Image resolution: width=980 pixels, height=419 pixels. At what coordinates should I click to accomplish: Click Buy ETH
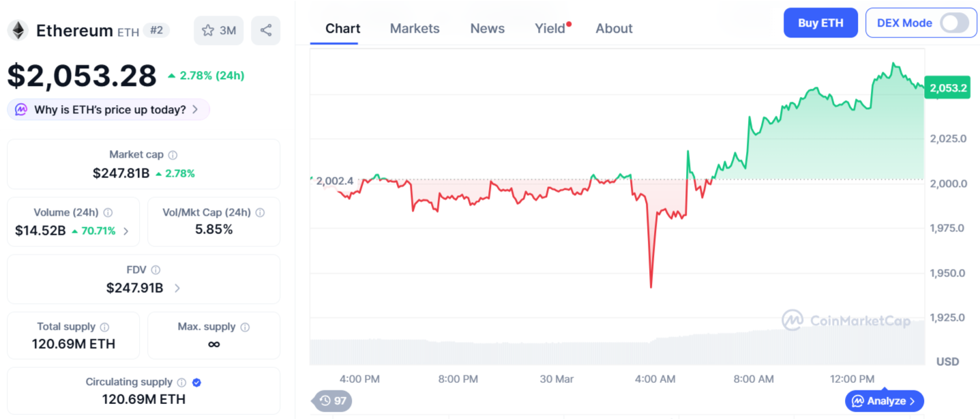(820, 23)
